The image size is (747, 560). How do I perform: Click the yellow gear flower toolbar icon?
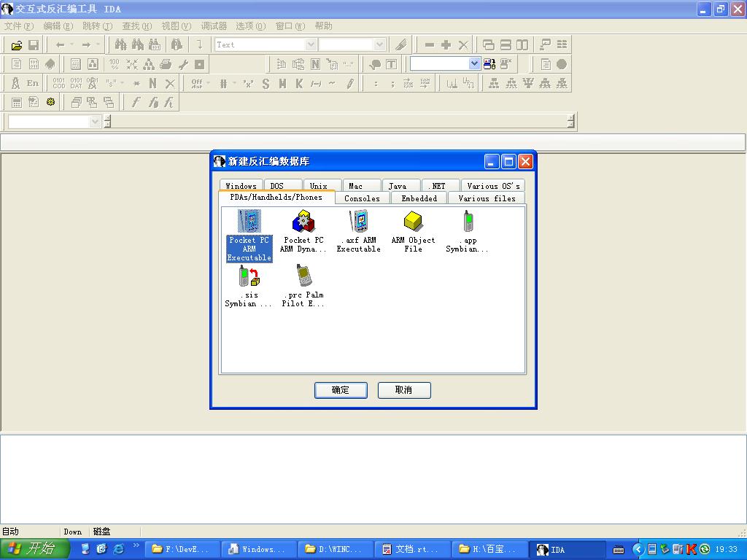[x=50, y=102]
